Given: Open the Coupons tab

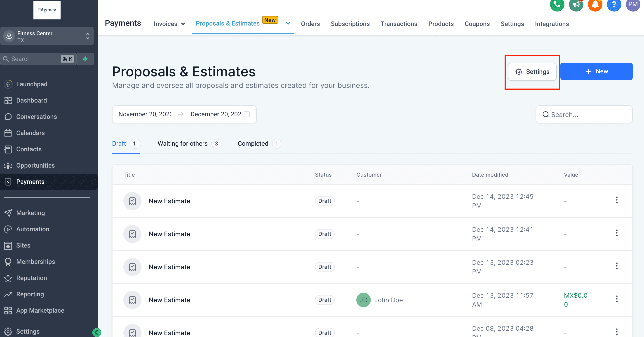Looking at the screenshot, I should pyautogui.click(x=477, y=24).
